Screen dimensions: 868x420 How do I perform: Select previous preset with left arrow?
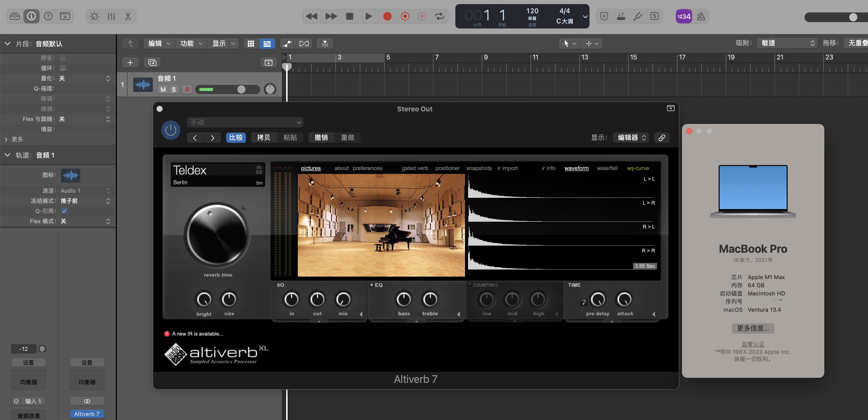(195, 138)
